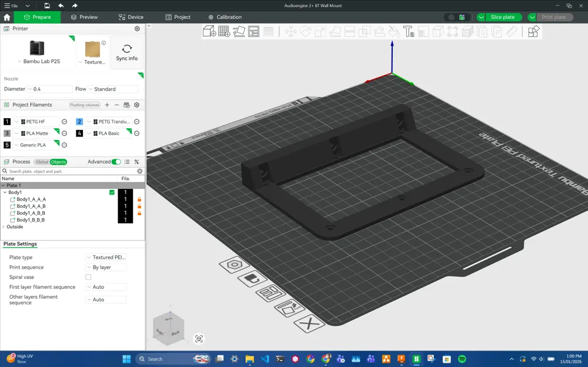The image size is (588, 367).
Task: Toggle lock icon for Body1_A_A_B
Action: pyautogui.click(x=139, y=206)
